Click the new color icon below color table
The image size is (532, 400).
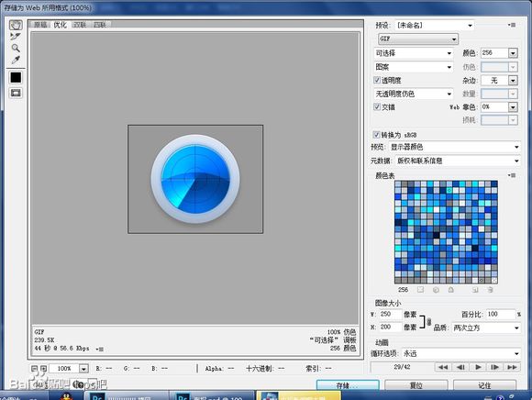[x=475, y=290]
